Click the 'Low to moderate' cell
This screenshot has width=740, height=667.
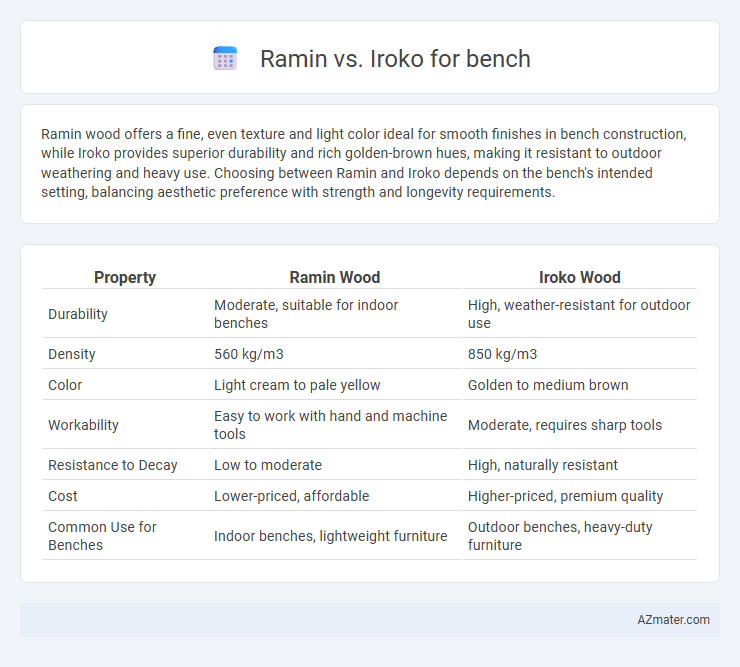(x=334, y=465)
